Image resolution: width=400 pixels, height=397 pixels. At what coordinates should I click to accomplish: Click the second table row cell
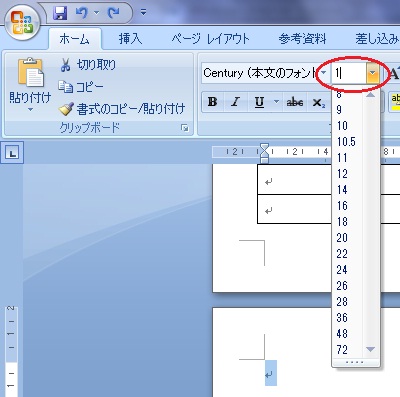295,209
